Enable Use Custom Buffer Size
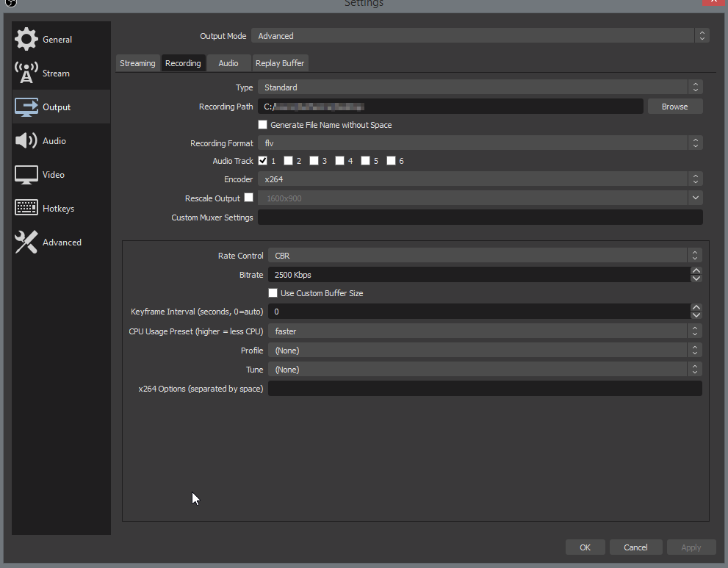Viewport: 728px width, 568px height. point(273,293)
